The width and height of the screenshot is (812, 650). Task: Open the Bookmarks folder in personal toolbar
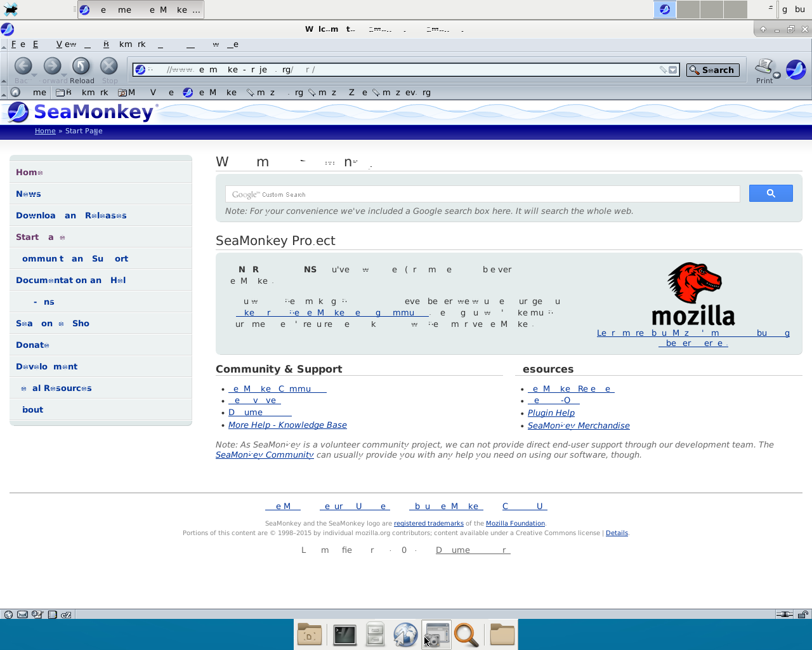coord(82,93)
